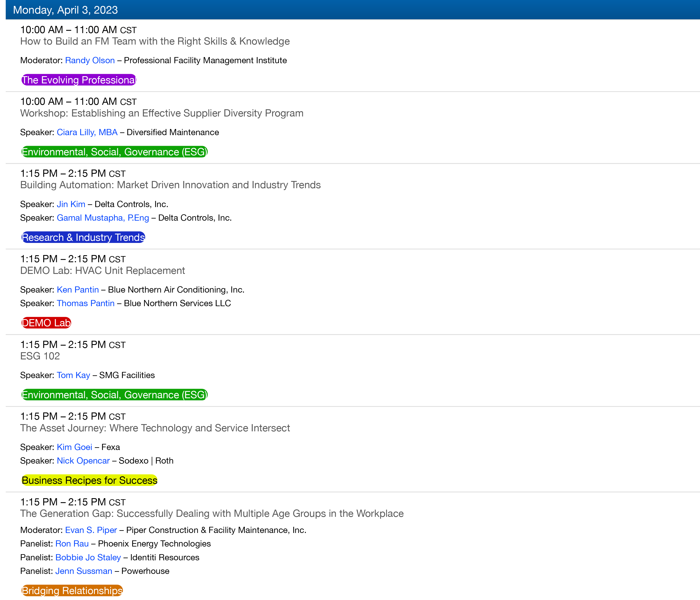Click Blue Northern Air Conditioning, Inc. text
This screenshot has height=600, width=700.
[x=176, y=290]
